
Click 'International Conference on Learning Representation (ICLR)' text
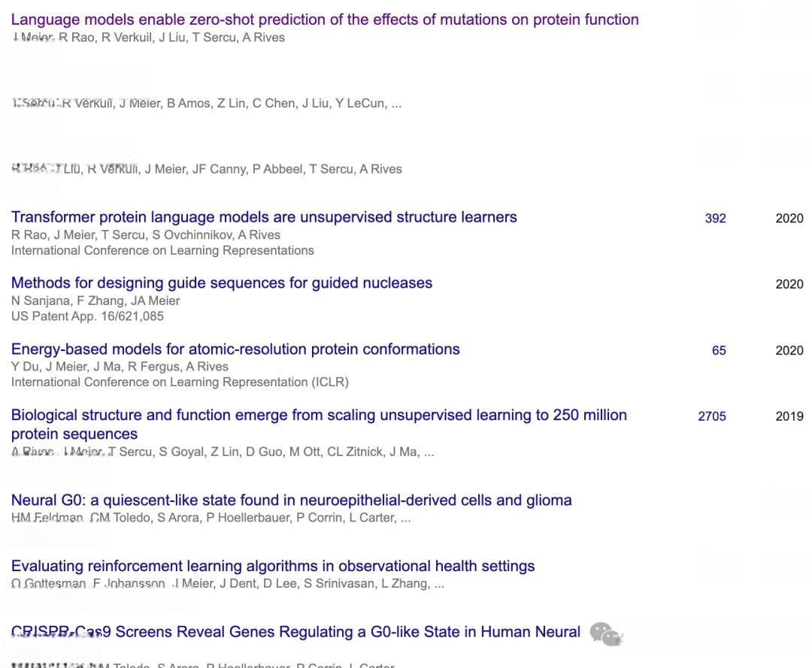point(180,382)
